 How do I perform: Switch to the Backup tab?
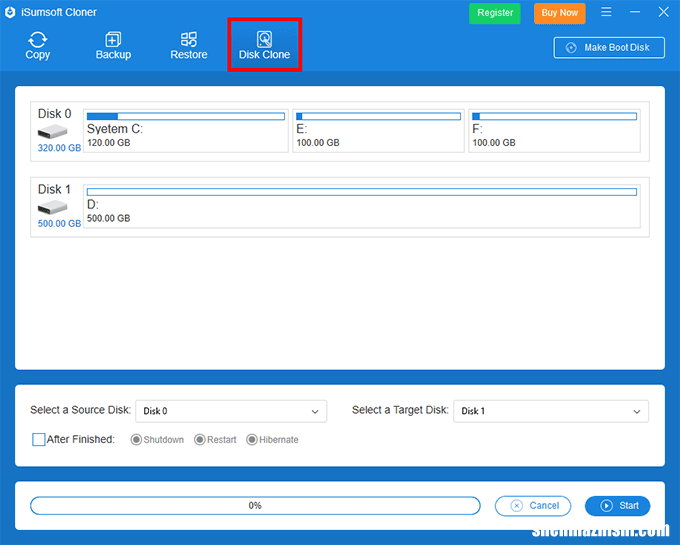point(113,45)
